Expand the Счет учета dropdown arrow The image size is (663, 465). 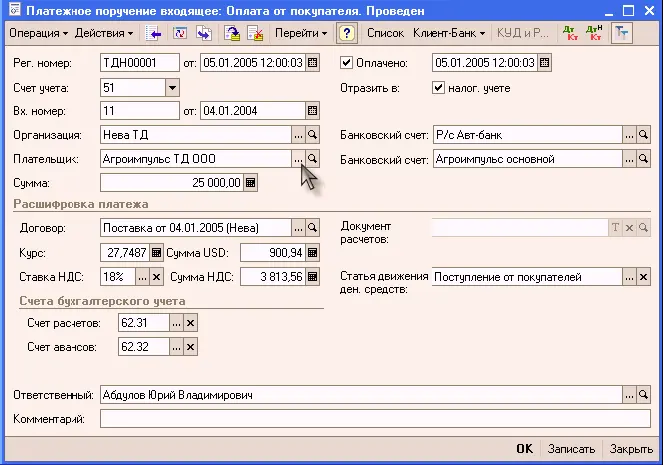(172, 88)
